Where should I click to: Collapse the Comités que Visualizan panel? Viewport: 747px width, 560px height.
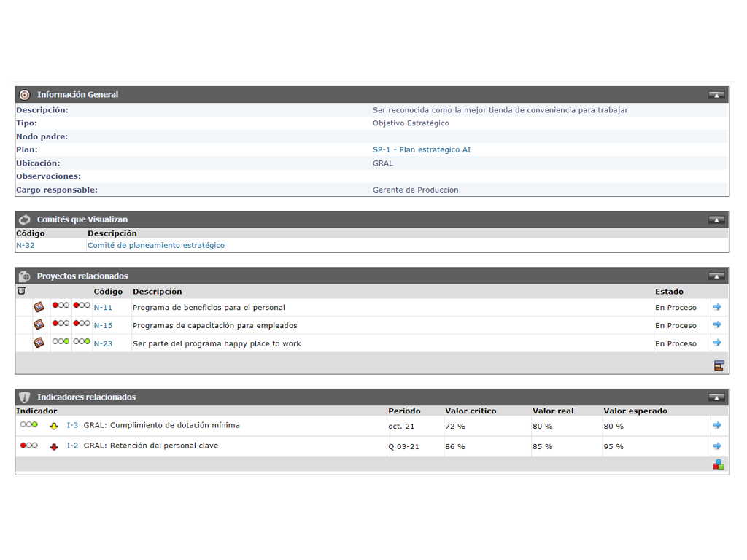(x=716, y=219)
